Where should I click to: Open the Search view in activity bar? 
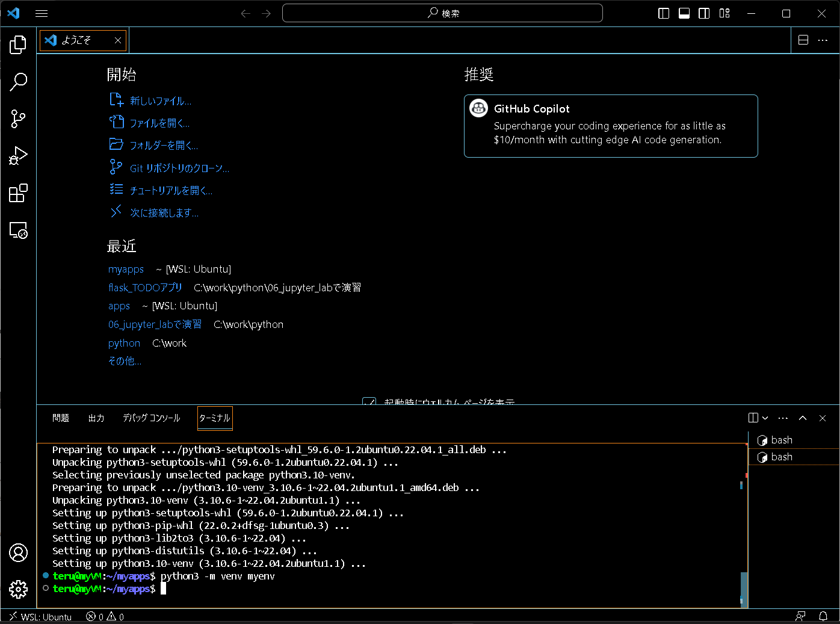click(18, 82)
